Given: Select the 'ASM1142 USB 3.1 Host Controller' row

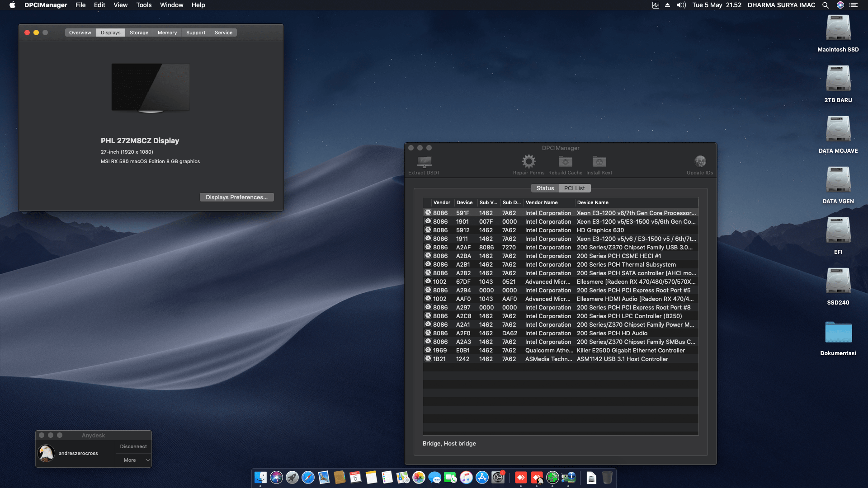Looking at the screenshot, I should (x=561, y=359).
